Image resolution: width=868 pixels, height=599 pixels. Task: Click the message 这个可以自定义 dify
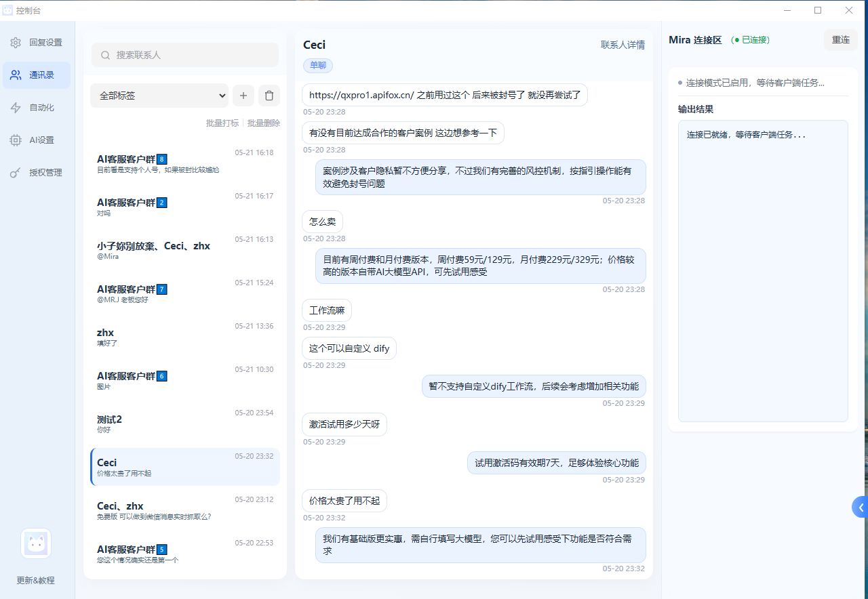click(x=349, y=348)
